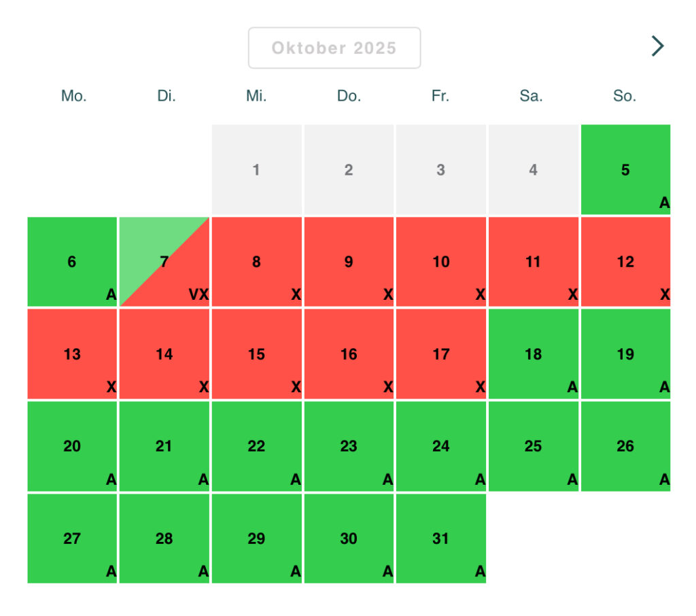Image resolution: width=696 pixels, height=616 pixels.
Task: Click unavailable date October 15
Action: click(256, 354)
